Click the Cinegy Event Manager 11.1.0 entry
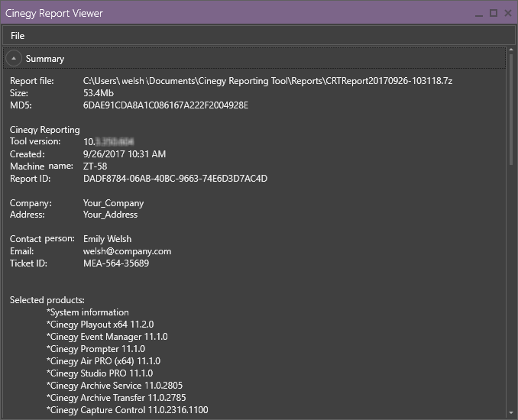This screenshot has height=420, width=518. click(x=107, y=337)
